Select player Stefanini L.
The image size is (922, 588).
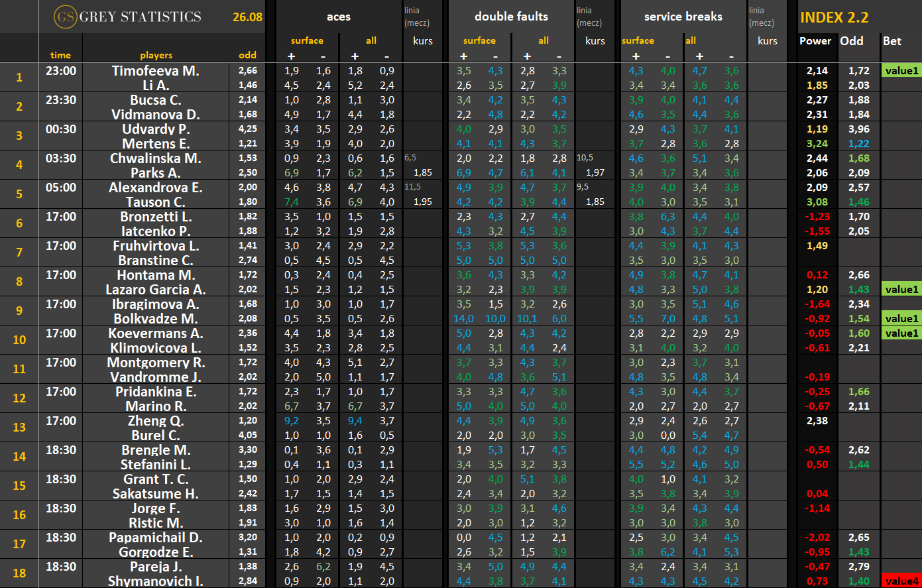click(x=156, y=464)
